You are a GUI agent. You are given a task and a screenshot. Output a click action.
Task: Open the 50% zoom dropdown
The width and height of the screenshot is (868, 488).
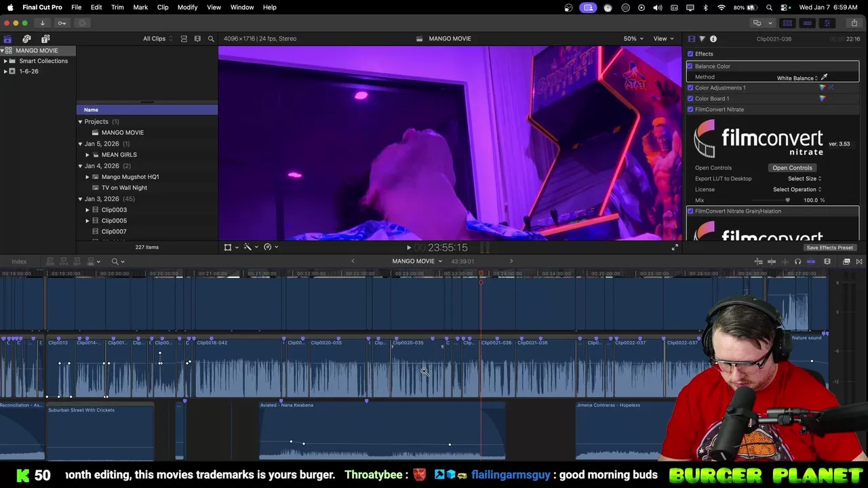coord(633,39)
